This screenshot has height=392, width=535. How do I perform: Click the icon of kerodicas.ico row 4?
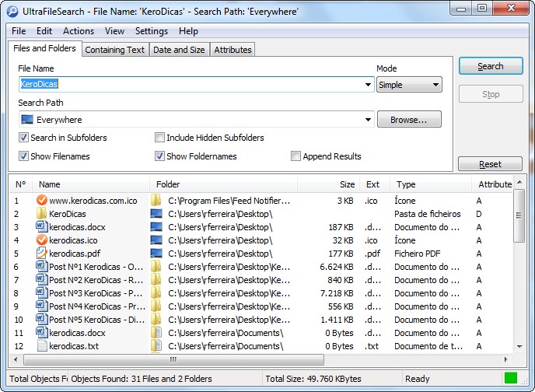click(42, 240)
